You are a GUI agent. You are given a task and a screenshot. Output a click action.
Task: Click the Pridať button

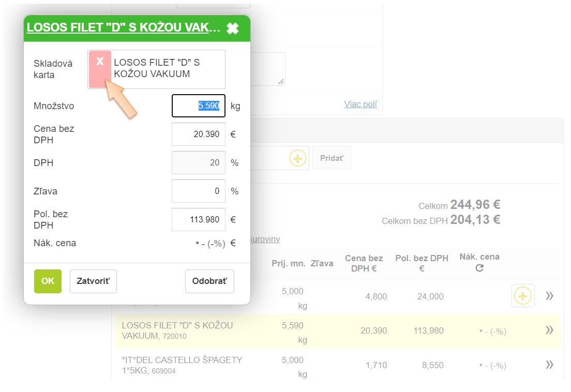pyautogui.click(x=332, y=158)
